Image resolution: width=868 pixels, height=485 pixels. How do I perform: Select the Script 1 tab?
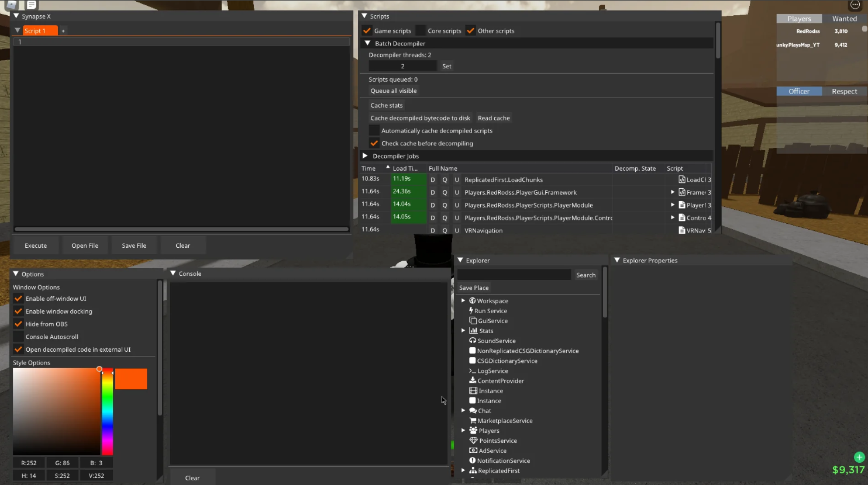pos(35,31)
